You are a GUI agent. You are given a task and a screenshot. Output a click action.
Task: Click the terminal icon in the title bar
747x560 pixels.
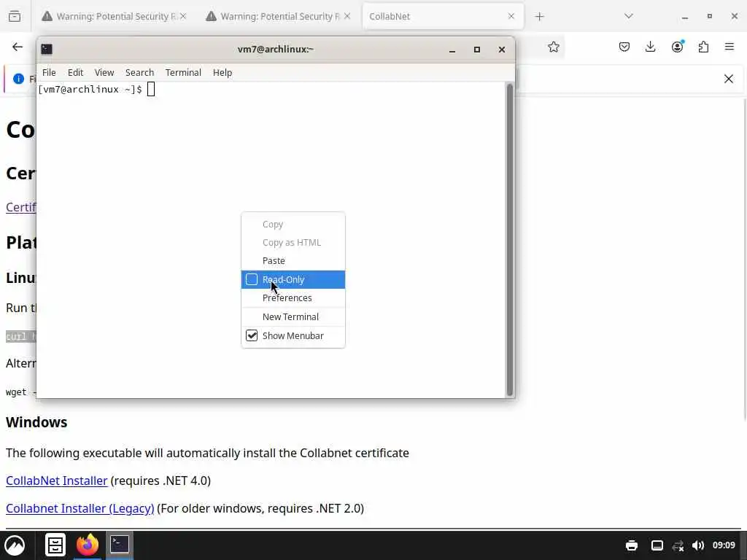point(47,49)
